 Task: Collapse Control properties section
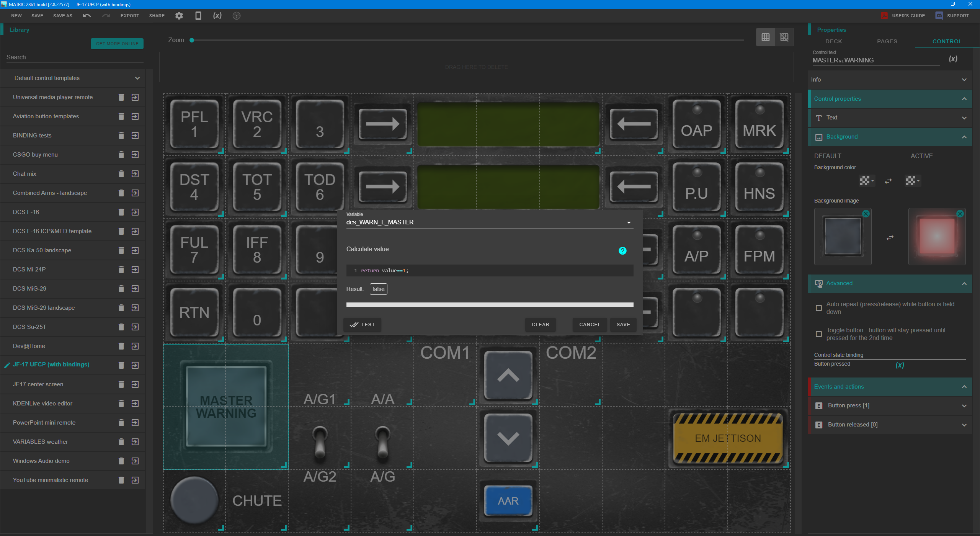coord(890,99)
